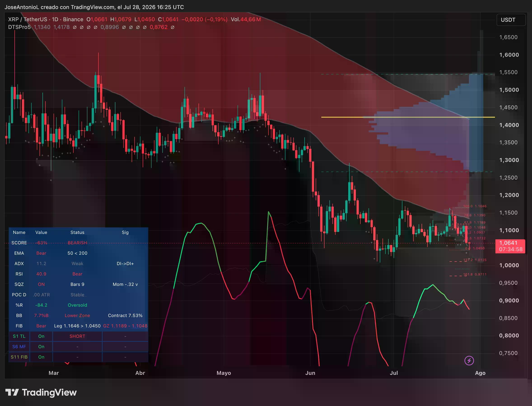532x406 pixels.
Task: Click the 1,2500 price axis label
Action: (509, 178)
